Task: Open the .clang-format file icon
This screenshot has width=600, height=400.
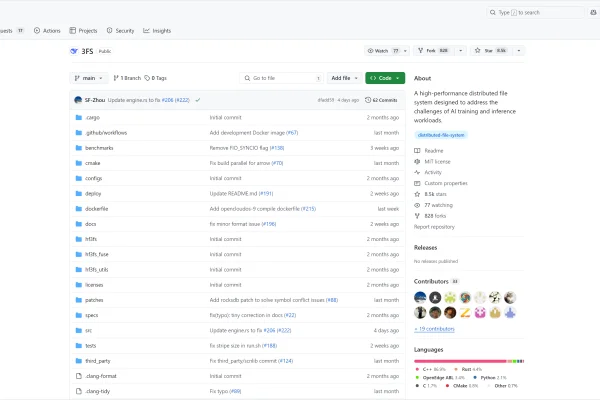Action: point(79,376)
